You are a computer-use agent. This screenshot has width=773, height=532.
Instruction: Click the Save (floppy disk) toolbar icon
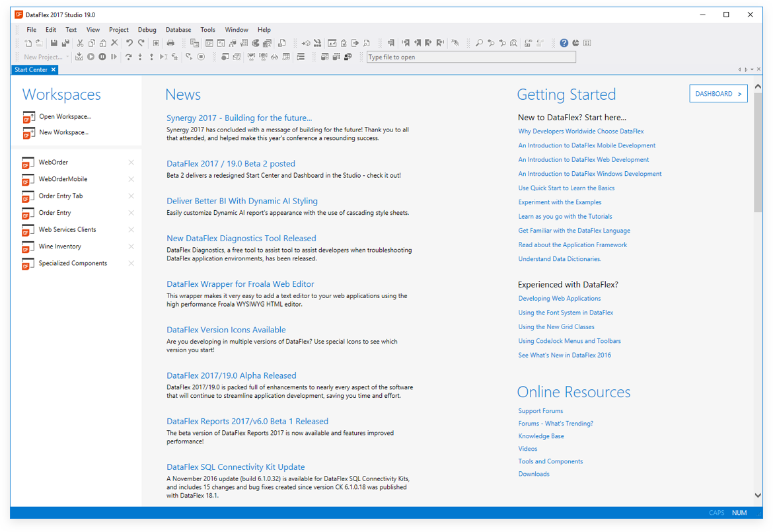[54, 43]
